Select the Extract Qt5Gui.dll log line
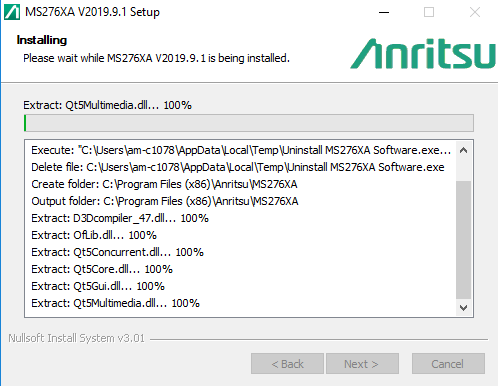The width and height of the screenshot is (498, 386). [x=98, y=286]
